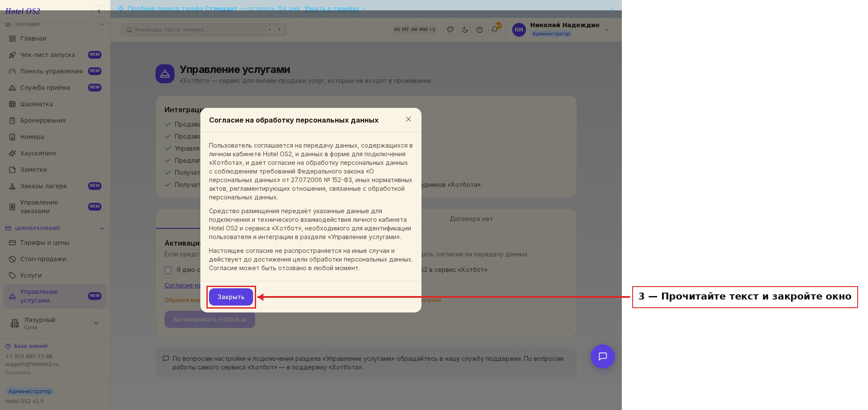Collapse the sidebar with the arrow button
Viewport: 868px width, 410px height.
click(99, 11)
